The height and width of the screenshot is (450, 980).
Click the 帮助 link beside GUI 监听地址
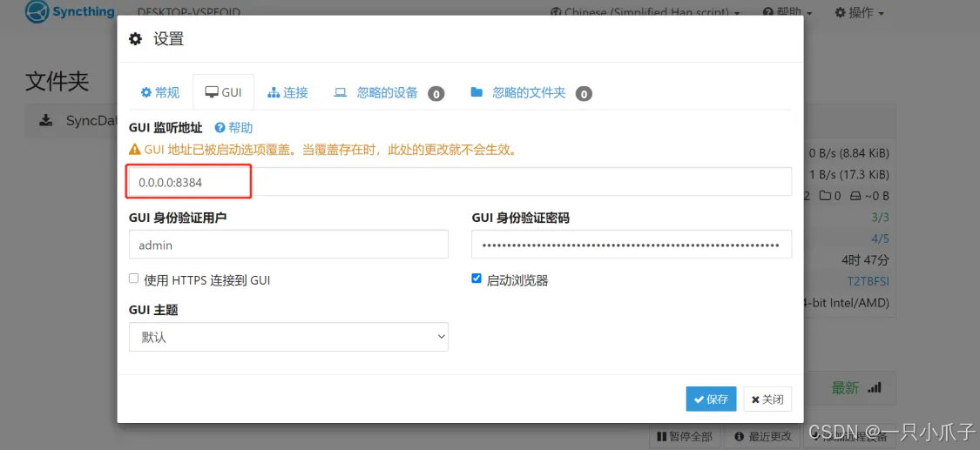(233, 128)
